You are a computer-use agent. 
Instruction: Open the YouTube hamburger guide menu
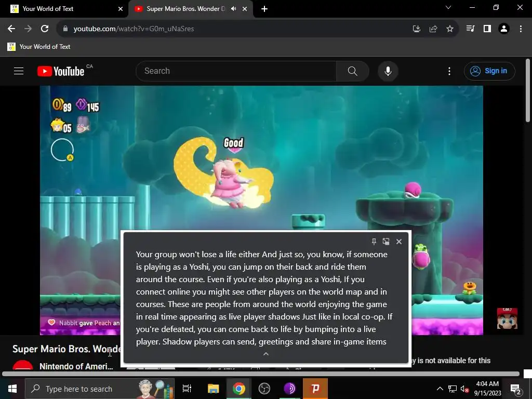pos(19,71)
